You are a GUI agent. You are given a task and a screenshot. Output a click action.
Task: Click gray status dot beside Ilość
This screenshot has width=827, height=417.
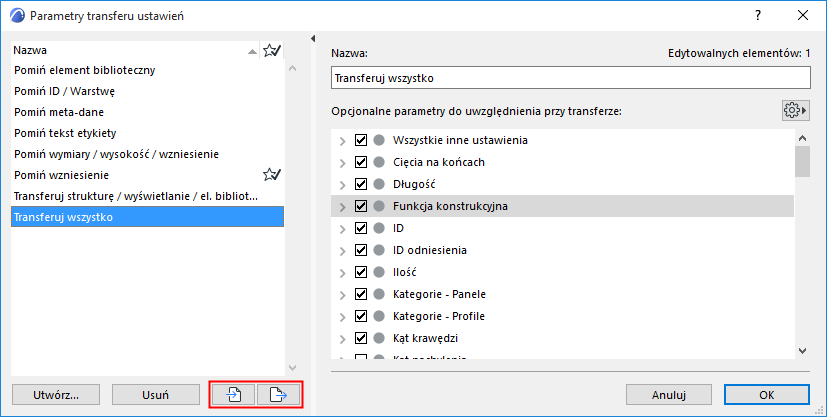pyautogui.click(x=379, y=272)
